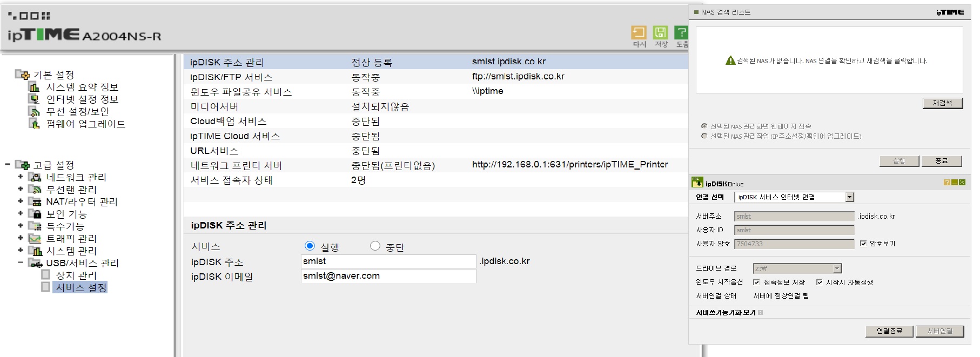Click the 고급 설정 folder icon

[x=22, y=165]
